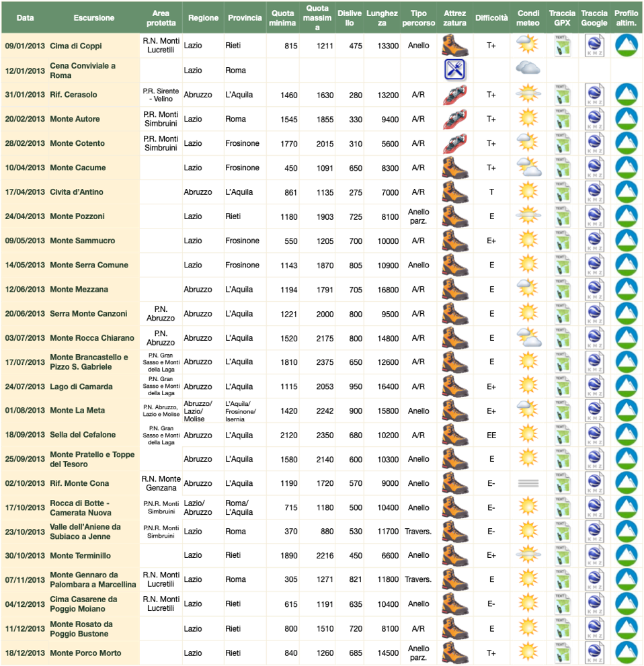
Task: Click the Frosinone province for Monte Serra Comune
Action: click(242, 265)
